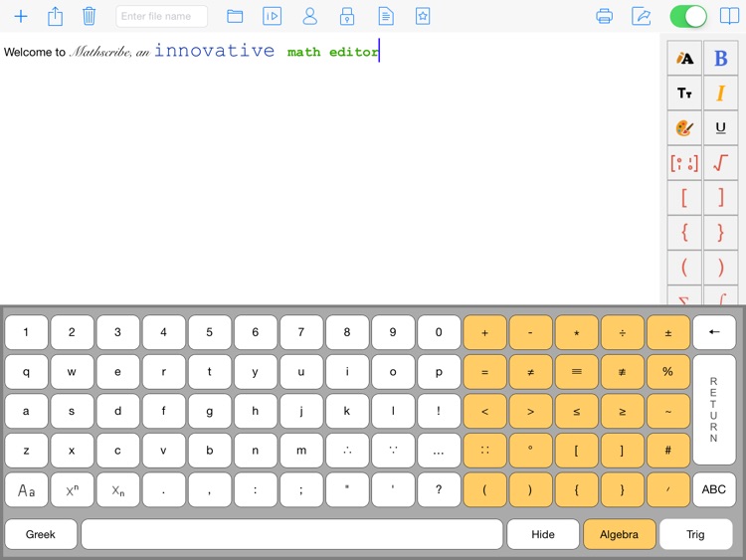Insert left parenthesis from side panel
This screenshot has width=746, height=560.
point(684,268)
